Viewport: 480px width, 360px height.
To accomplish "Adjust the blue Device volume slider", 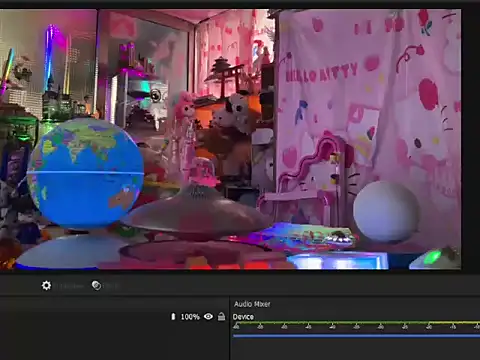I will [x=356, y=336].
